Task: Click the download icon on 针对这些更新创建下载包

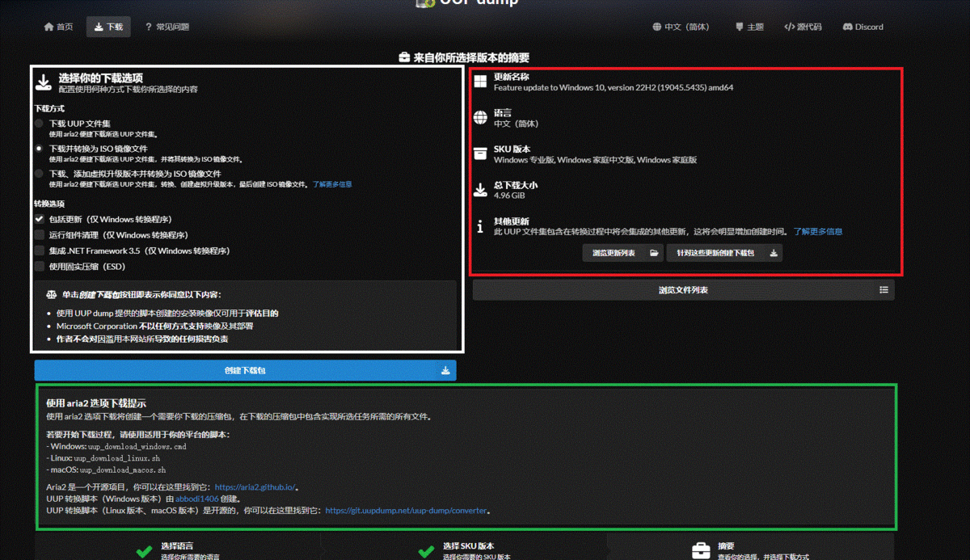Action: click(x=773, y=253)
